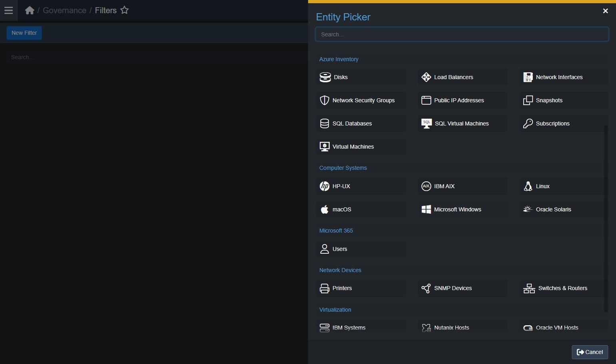The height and width of the screenshot is (364, 616).
Task: Select the Network Security Groups shield icon
Action: click(325, 100)
